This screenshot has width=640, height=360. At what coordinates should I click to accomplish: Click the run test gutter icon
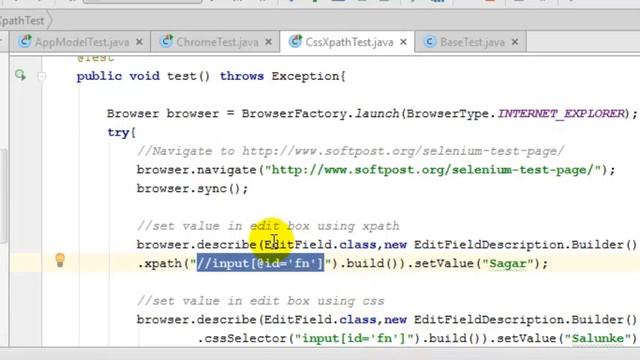20,75
